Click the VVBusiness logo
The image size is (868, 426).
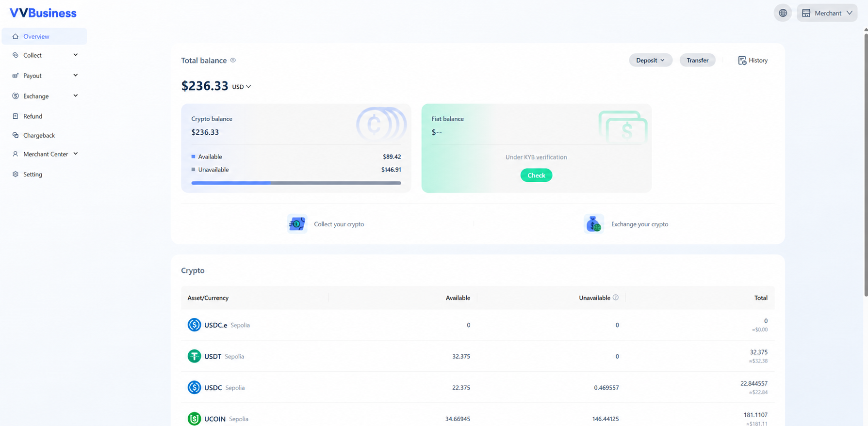[x=43, y=13]
